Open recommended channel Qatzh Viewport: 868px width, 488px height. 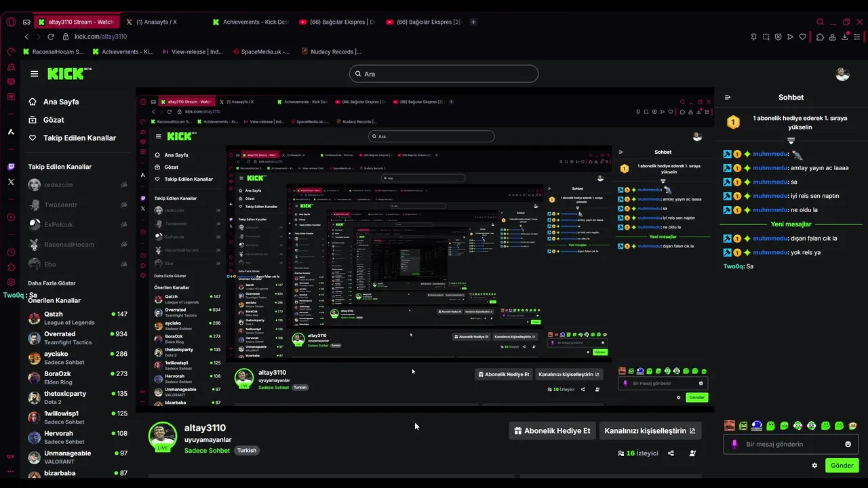click(78, 318)
